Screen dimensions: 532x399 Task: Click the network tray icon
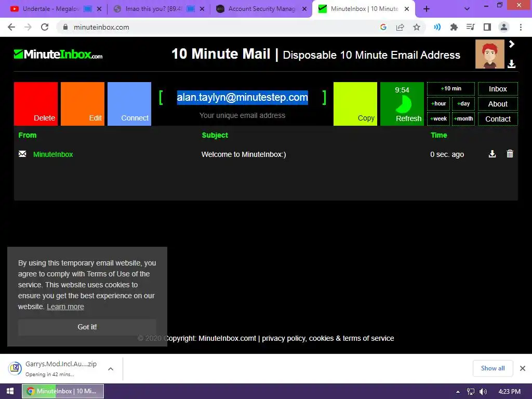[x=470, y=392]
